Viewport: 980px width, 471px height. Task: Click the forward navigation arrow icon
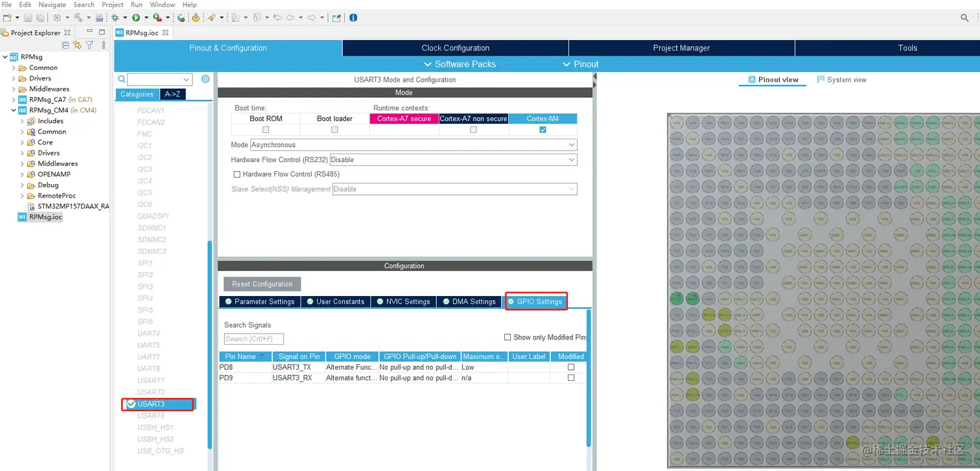point(312,18)
